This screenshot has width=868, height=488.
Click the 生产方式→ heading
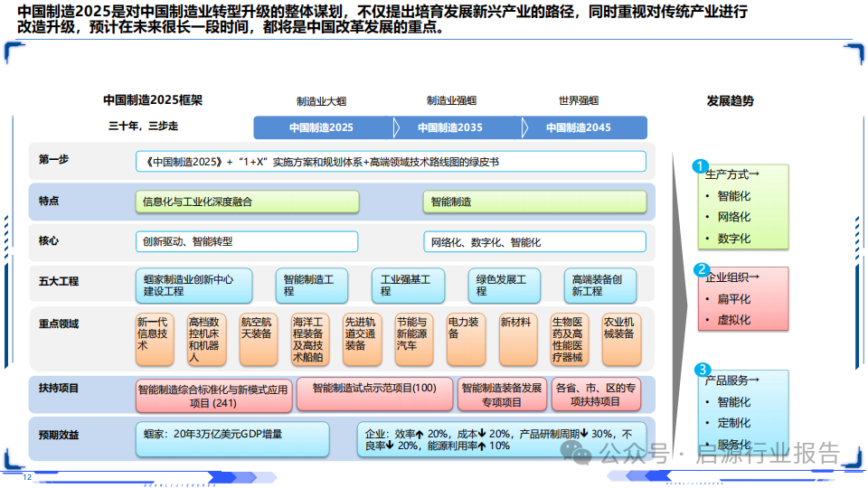731,174
